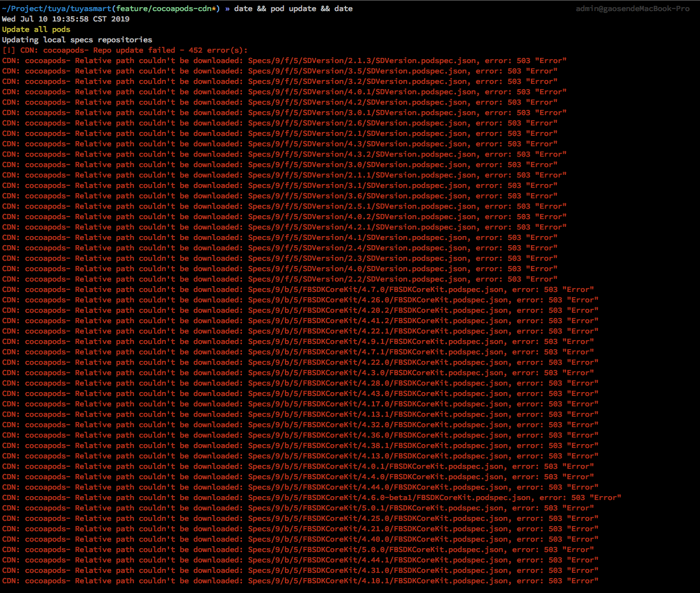The height and width of the screenshot is (593, 700).
Task: Click the path 'FBSDKCoreKit/4.43.0/FBSDKCoreKit.podspec.json'
Action: point(405,393)
